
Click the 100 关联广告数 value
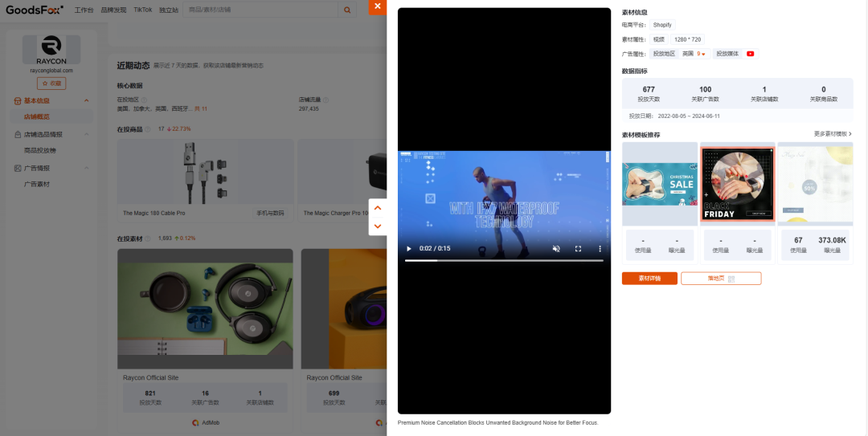tap(706, 90)
